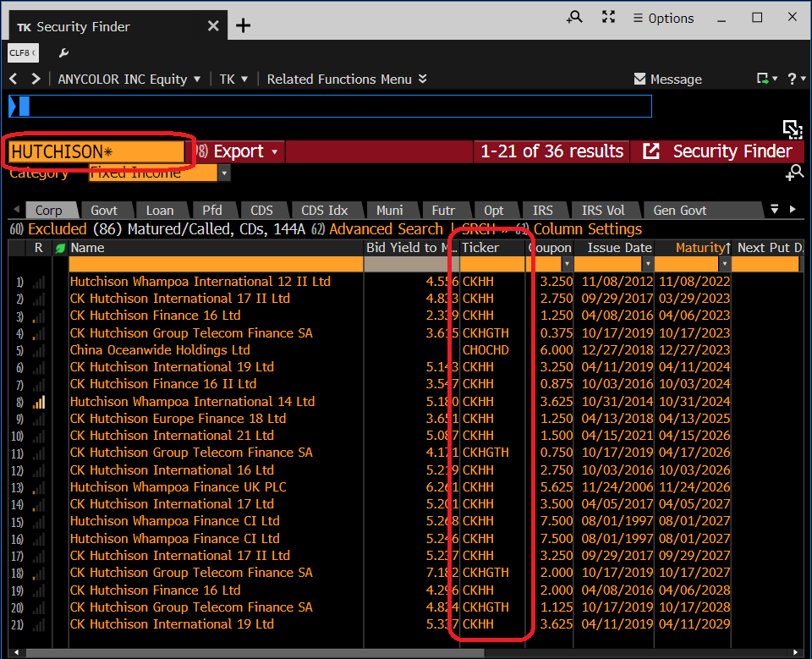Switch to the Govt tab
The height and width of the screenshot is (659, 812).
point(104,211)
